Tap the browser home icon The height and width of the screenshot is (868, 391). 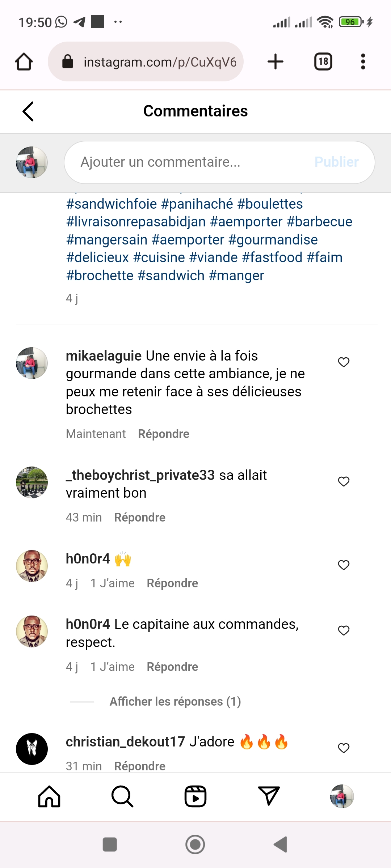tap(24, 61)
